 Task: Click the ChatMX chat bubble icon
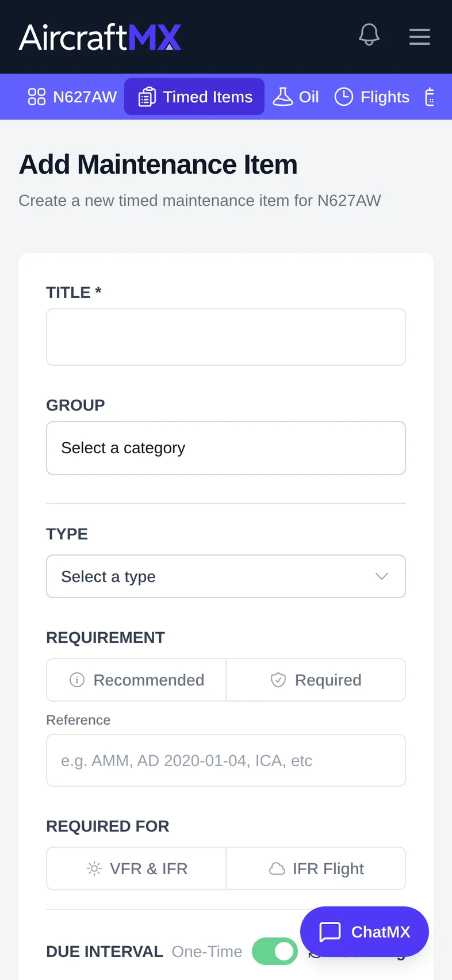pyautogui.click(x=330, y=932)
